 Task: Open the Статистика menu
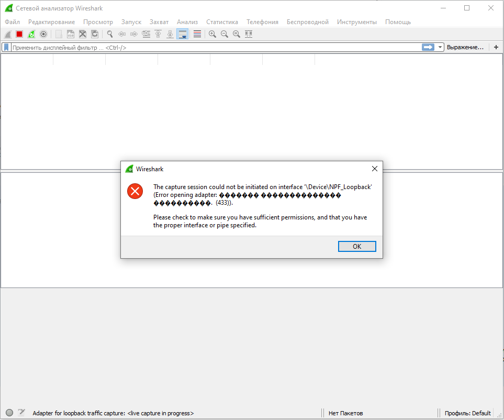[222, 22]
